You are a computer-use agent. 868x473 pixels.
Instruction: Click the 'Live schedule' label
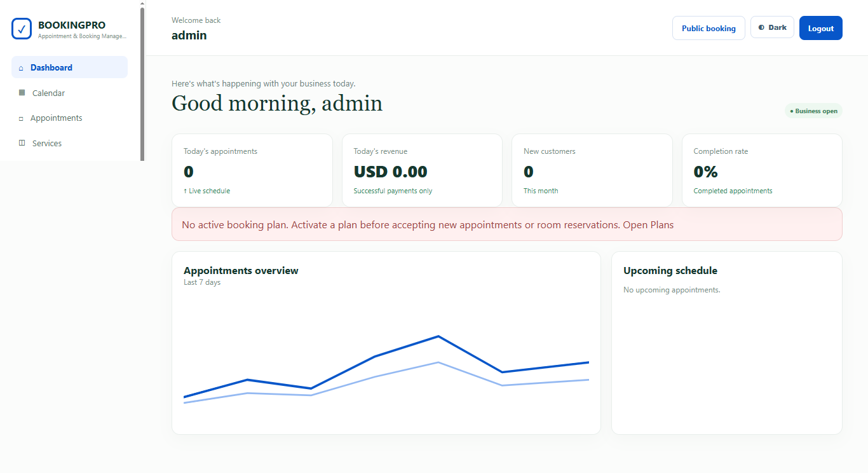pyautogui.click(x=207, y=191)
